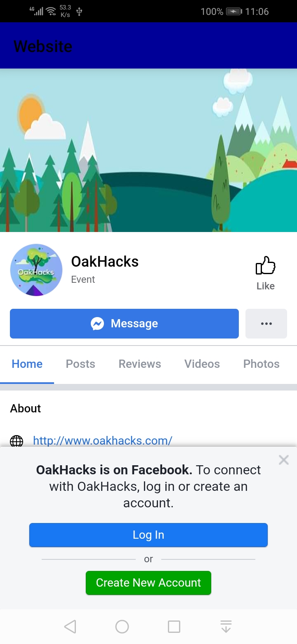The width and height of the screenshot is (297, 644).
Task: Click the globe icon beside the website
Action: 16,441
